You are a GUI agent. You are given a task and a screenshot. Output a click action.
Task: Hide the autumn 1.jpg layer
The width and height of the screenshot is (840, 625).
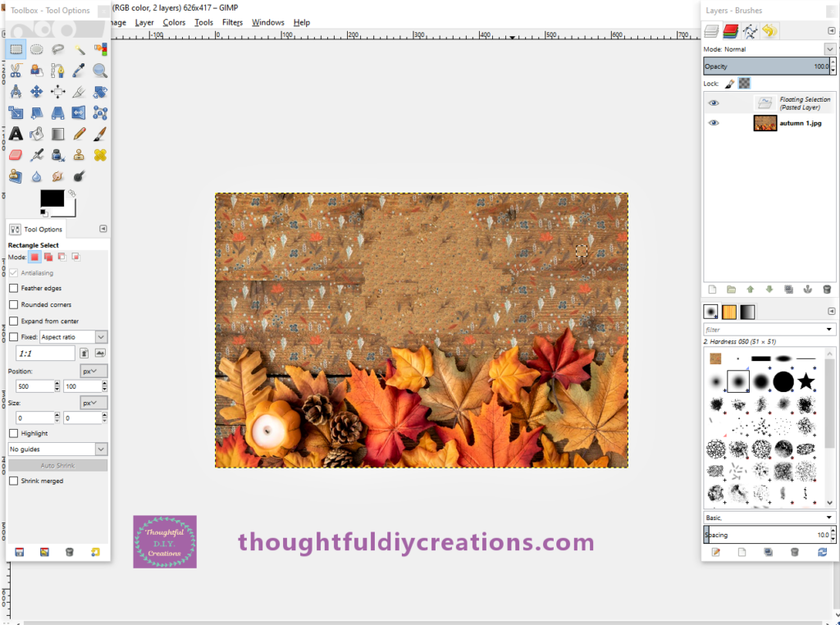tap(713, 123)
